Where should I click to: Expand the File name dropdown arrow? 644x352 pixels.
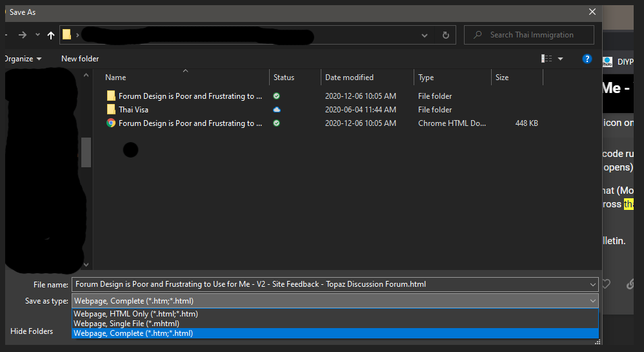(592, 284)
